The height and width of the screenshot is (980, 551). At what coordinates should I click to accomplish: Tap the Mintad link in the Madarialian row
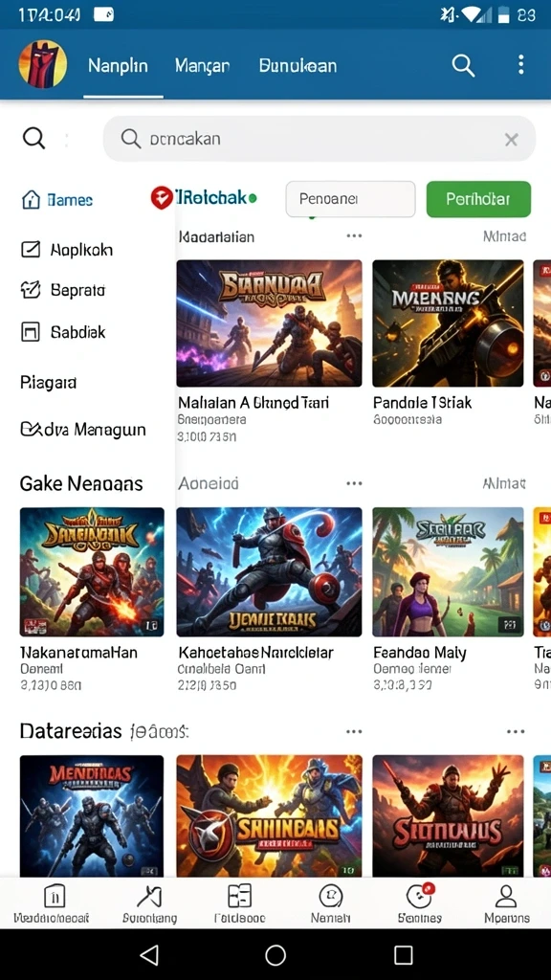pyautogui.click(x=504, y=236)
